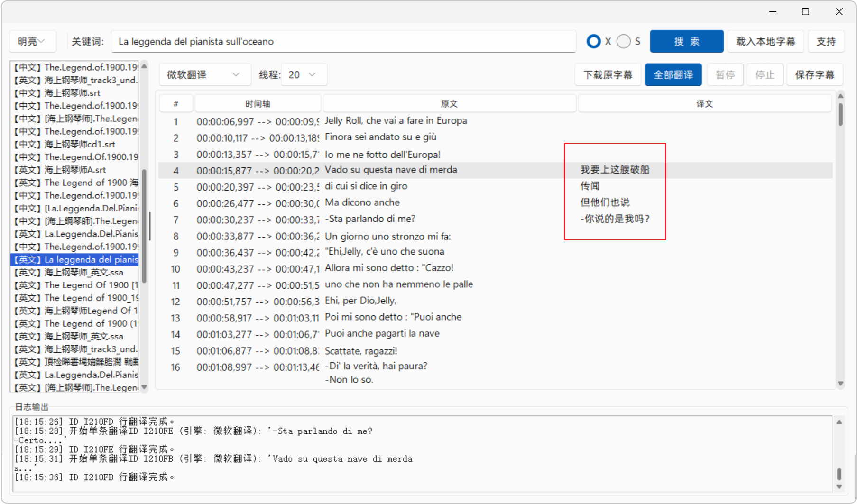Select list item [La.Leggenda.Del.Piani
The height and width of the screenshot is (504, 857).
click(75, 208)
